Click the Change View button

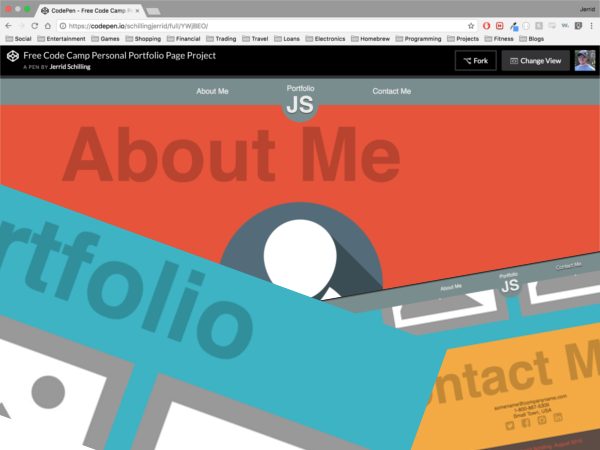535,61
